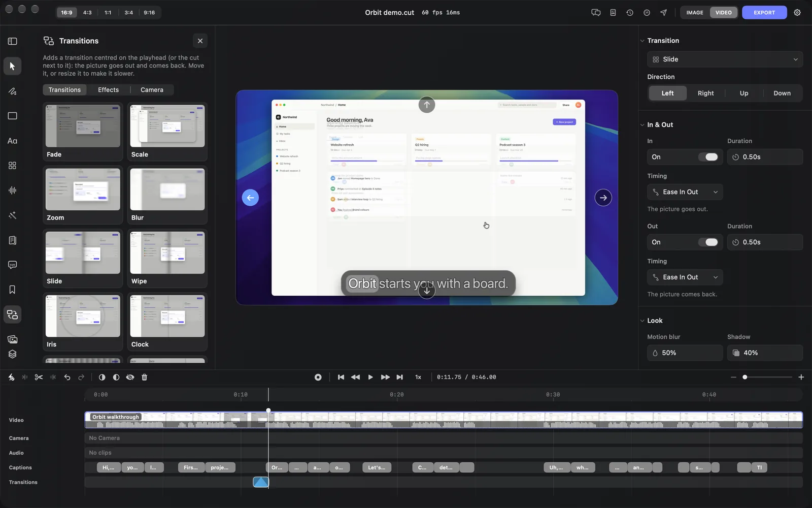This screenshot has width=812, height=508.
Task: Open the bookmark panel in sidebar
Action: click(x=12, y=290)
